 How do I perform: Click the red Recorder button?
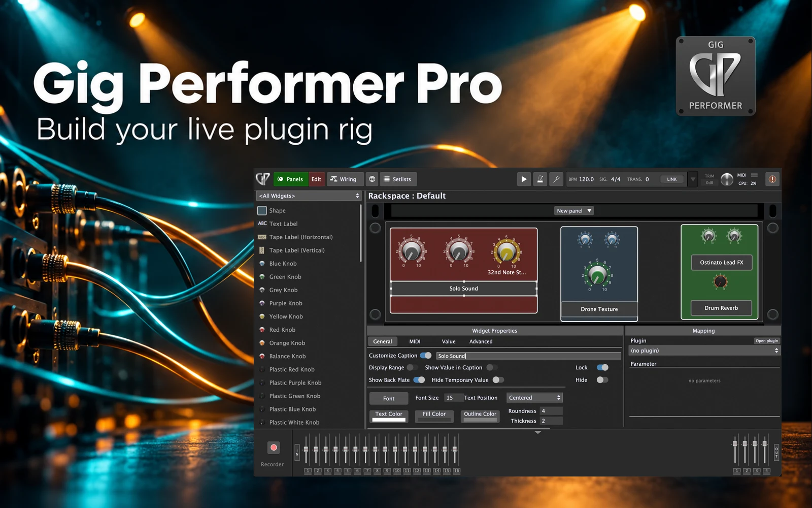[x=274, y=448]
